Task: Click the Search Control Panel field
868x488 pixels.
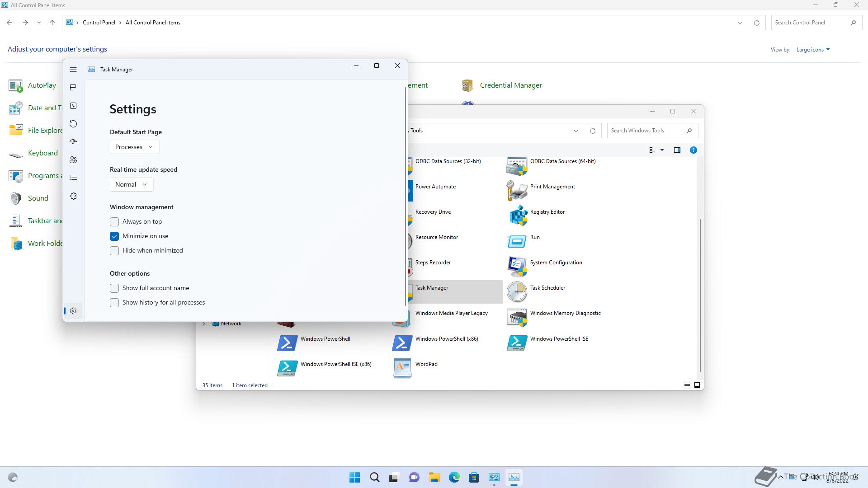Action: click(x=816, y=23)
